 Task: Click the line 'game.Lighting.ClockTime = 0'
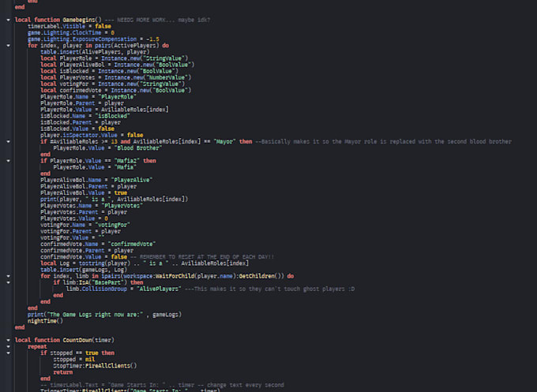[x=71, y=33]
